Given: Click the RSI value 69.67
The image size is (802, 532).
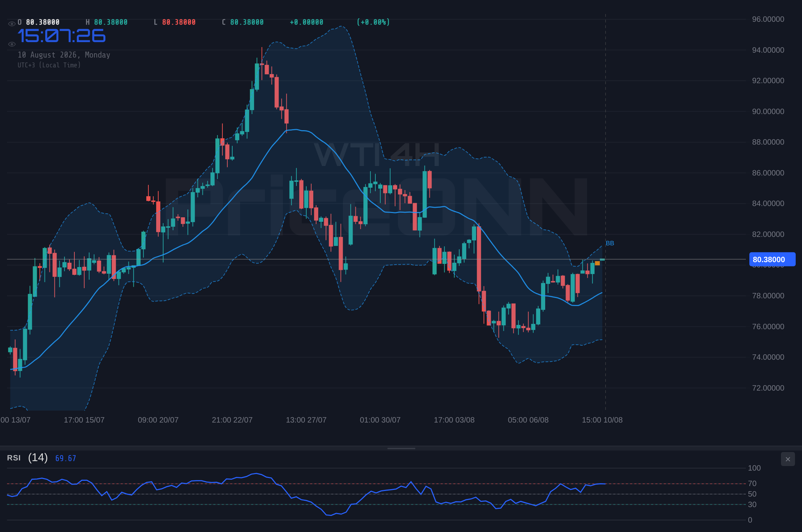Looking at the screenshot, I should coord(66,458).
